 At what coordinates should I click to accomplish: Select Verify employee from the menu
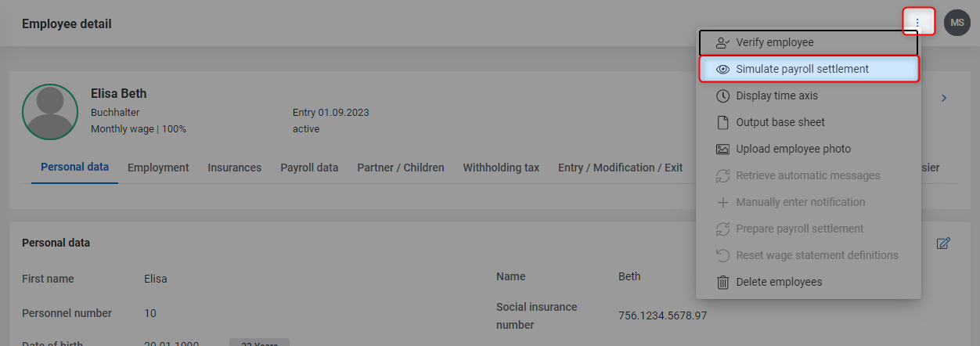[x=808, y=42]
